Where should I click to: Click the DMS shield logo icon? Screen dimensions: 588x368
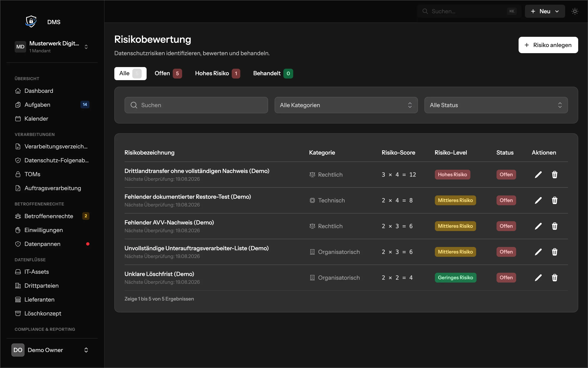click(31, 21)
